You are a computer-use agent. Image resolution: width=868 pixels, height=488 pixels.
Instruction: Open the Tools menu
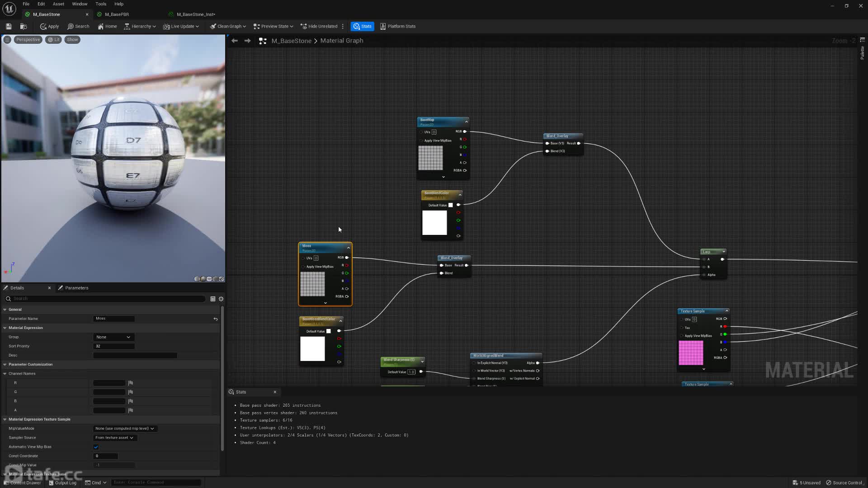(101, 4)
